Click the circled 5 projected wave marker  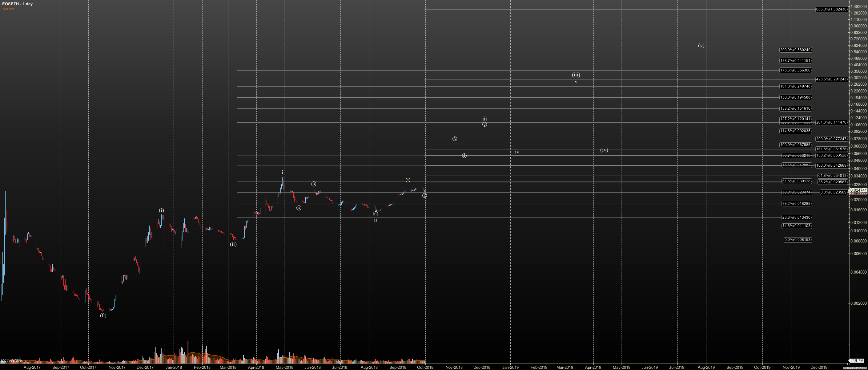pos(484,124)
